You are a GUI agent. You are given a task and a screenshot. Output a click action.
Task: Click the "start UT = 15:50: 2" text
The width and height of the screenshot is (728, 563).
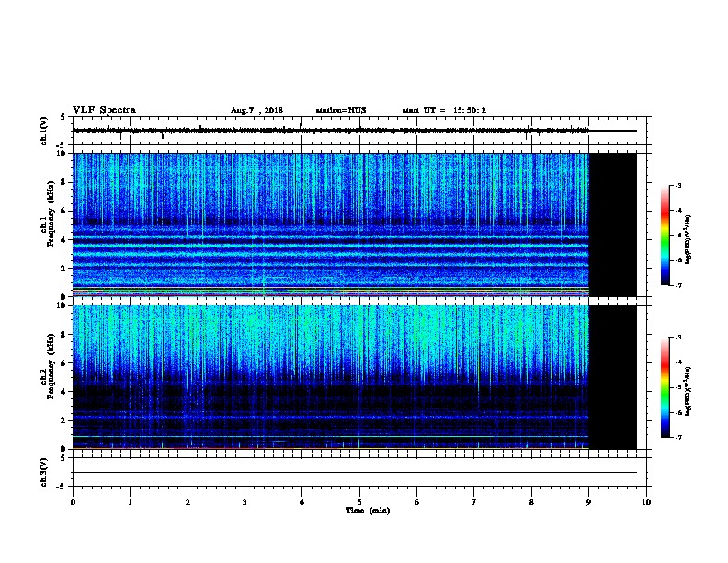coord(444,110)
